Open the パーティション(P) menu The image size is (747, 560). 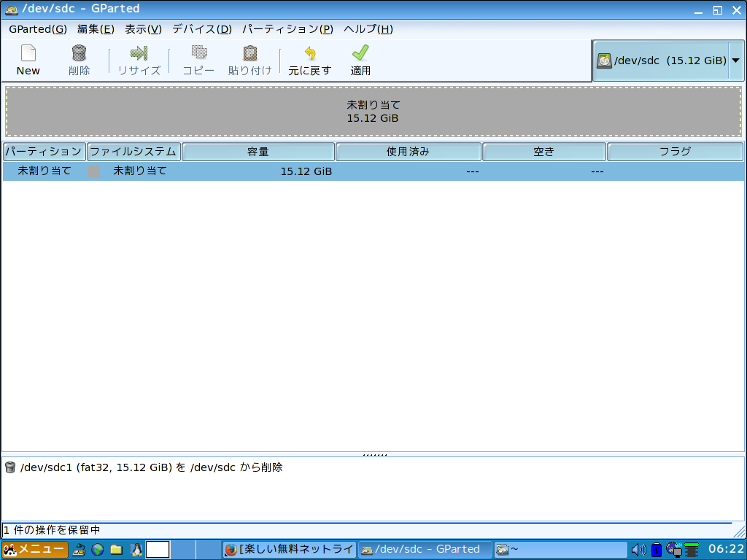point(287,29)
